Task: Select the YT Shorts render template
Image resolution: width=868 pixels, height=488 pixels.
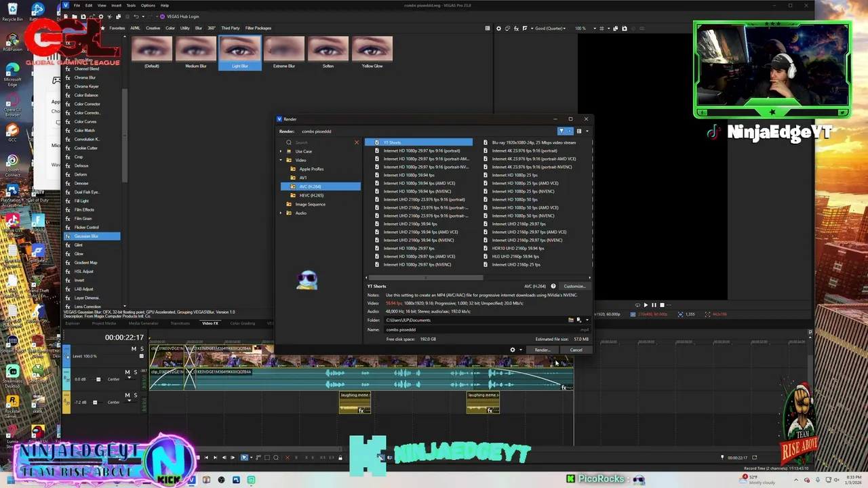Action: coord(418,142)
